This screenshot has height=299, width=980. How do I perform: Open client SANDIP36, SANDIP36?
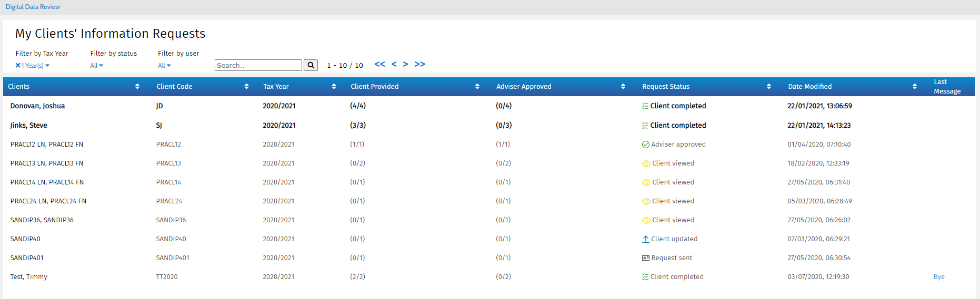pos(42,220)
